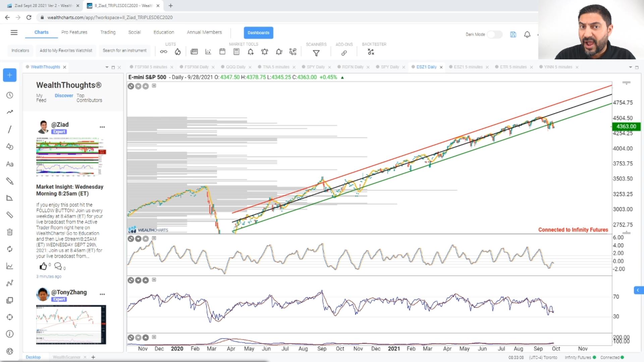Screen dimensions: 644x362
Task: Click Add to My Favorites Watchlist
Action: [66, 51]
